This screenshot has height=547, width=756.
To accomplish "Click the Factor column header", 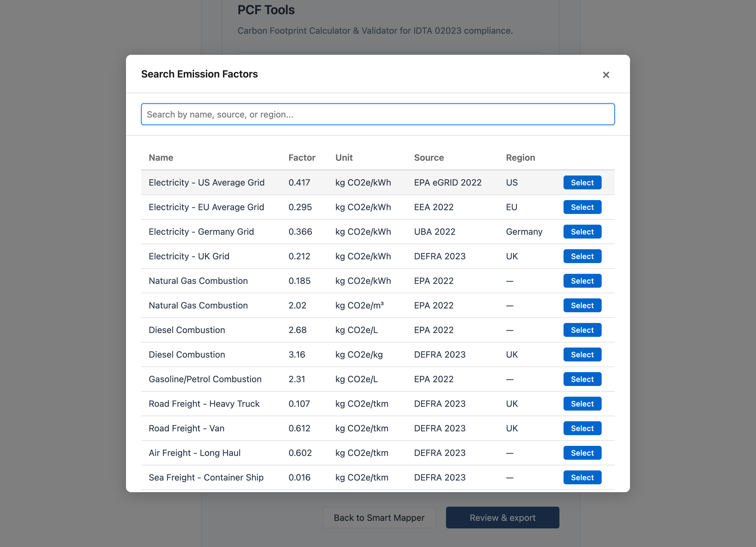I will (x=301, y=157).
